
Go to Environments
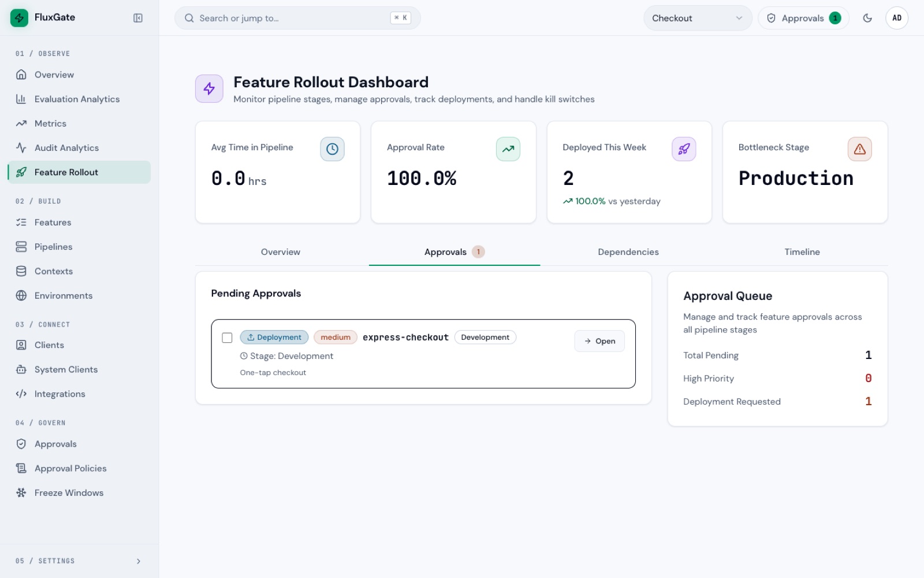tap(79, 295)
